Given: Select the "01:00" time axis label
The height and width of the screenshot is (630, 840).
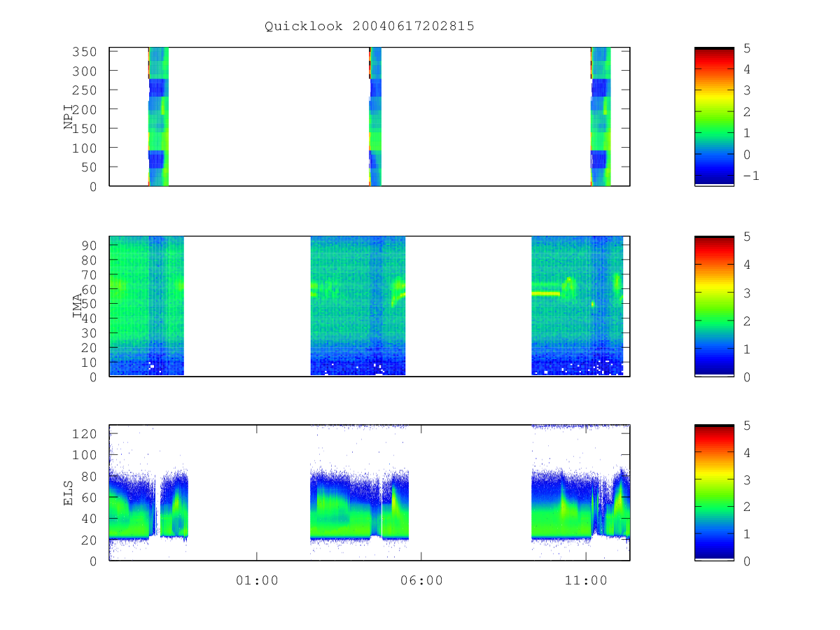Looking at the screenshot, I should [257, 580].
